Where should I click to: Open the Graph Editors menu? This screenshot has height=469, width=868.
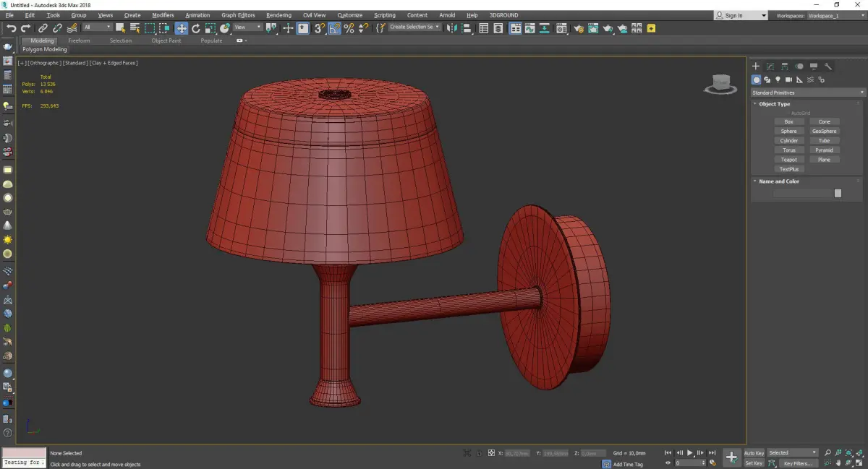point(238,15)
